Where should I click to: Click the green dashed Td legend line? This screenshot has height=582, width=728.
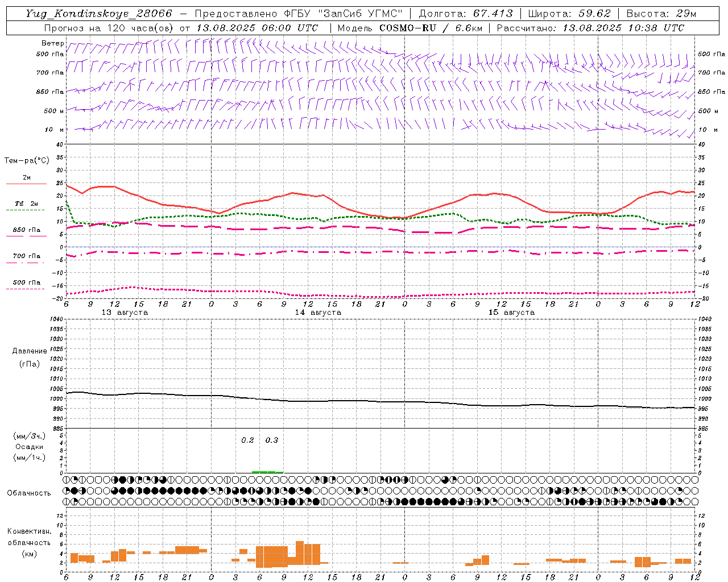tap(25, 210)
